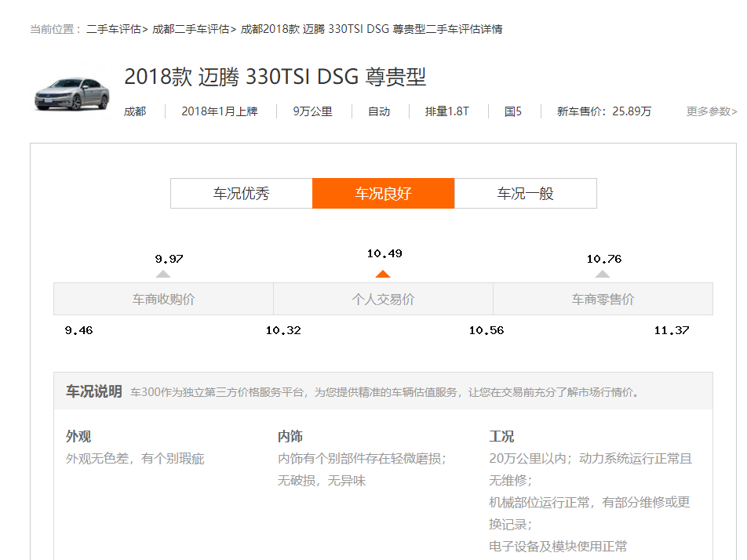Click the 10.49 personal trade price value
The width and height of the screenshot is (747, 560).
(x=384, y=253)
